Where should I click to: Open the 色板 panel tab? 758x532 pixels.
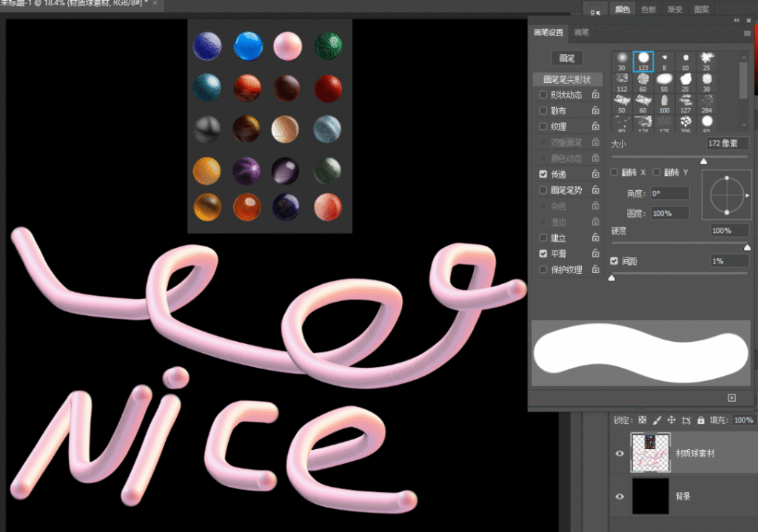point(648,9)
